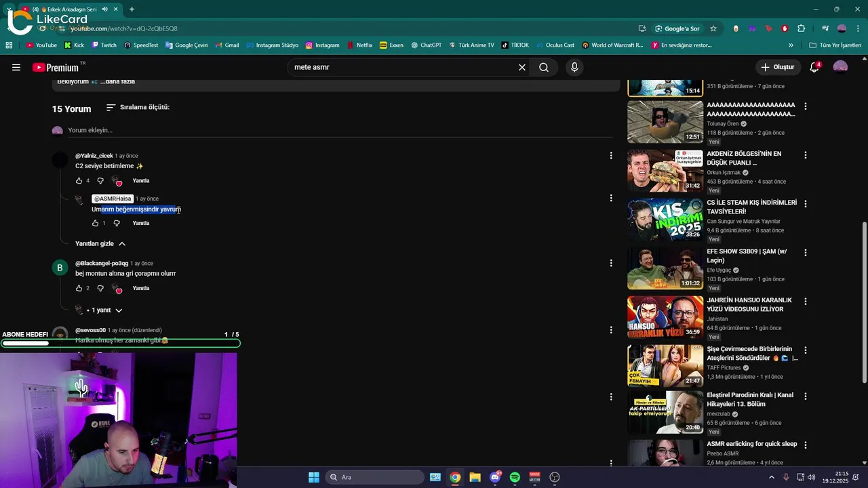
Task: Dislike the comment by @Yalniz_cicek
Action: pos(100,181)
